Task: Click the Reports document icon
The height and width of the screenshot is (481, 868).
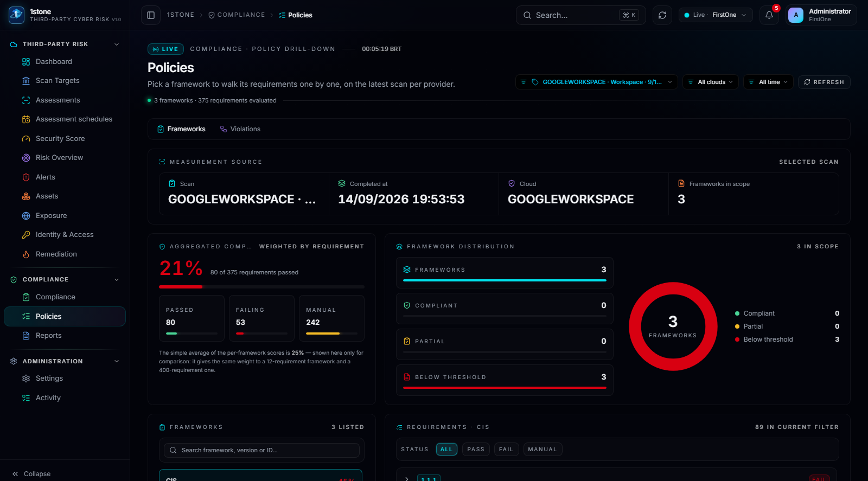Action: [26, 336]
